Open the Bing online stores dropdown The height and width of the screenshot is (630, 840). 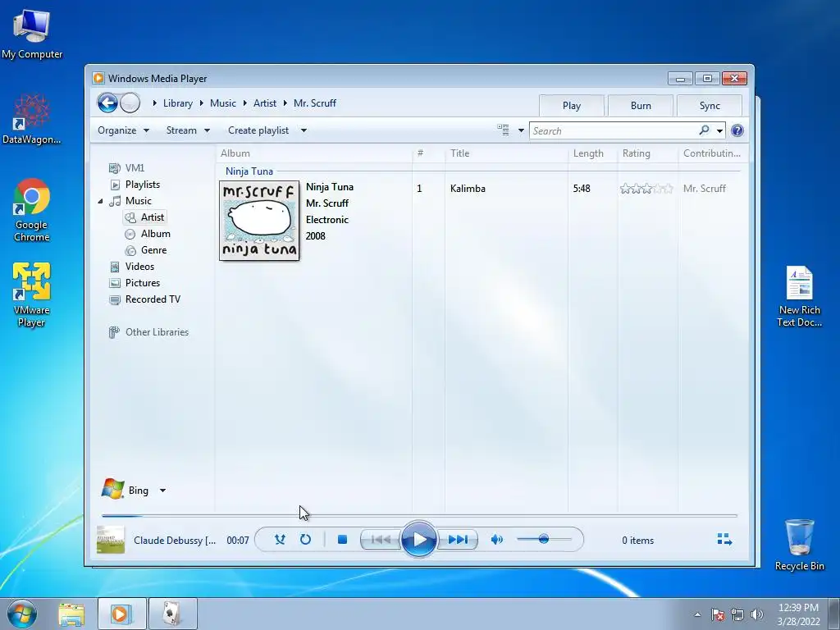click(x=163, y=491)
